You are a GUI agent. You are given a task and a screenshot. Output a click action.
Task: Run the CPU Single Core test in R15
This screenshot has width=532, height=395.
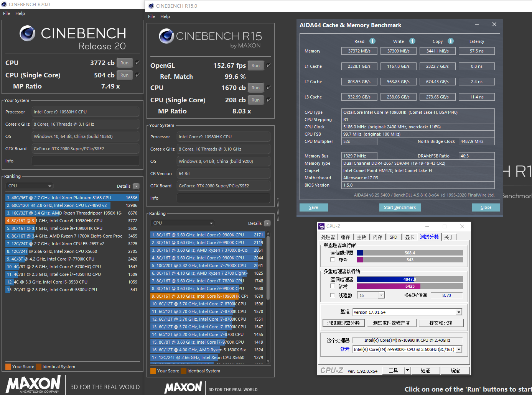coord(256,100)
